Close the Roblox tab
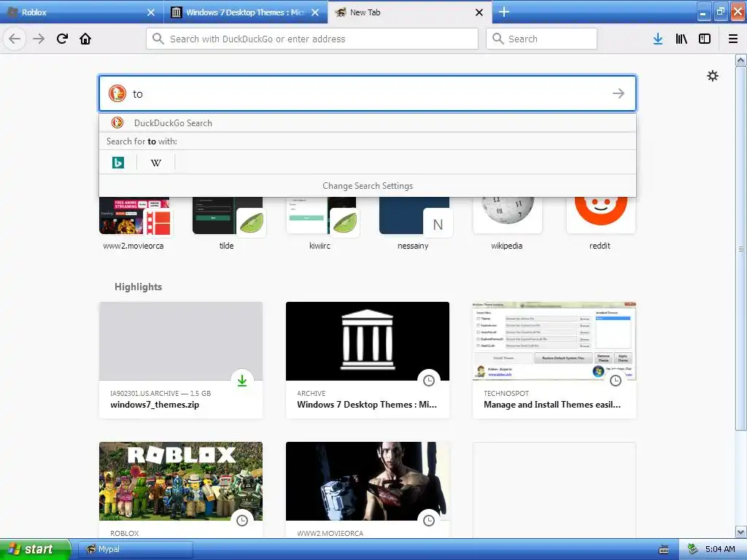The image size is (747, 560). coord(151,12)
